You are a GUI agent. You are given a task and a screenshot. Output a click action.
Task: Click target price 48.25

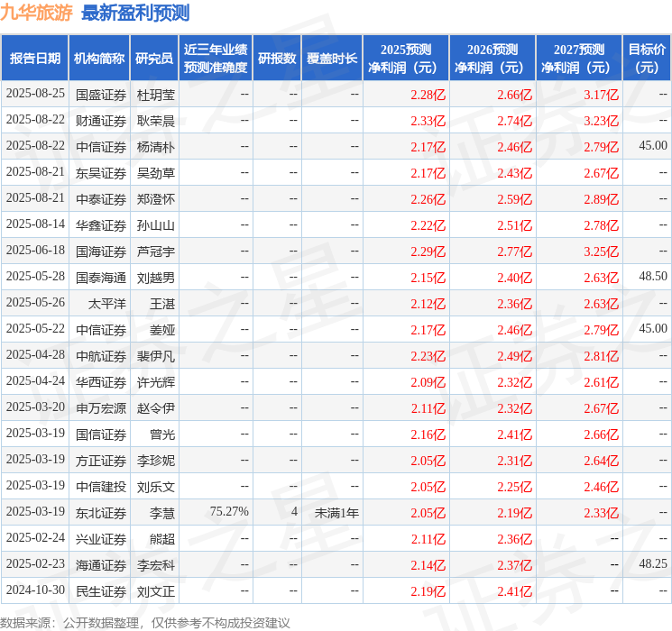(x=653, y=563)
